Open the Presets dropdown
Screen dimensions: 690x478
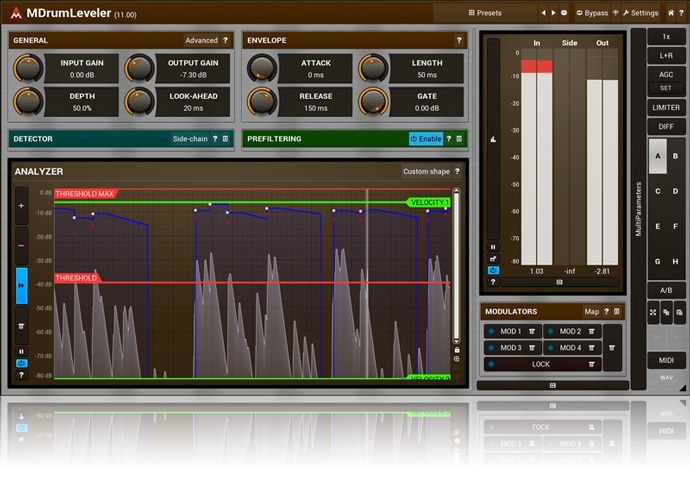point(485,13)
